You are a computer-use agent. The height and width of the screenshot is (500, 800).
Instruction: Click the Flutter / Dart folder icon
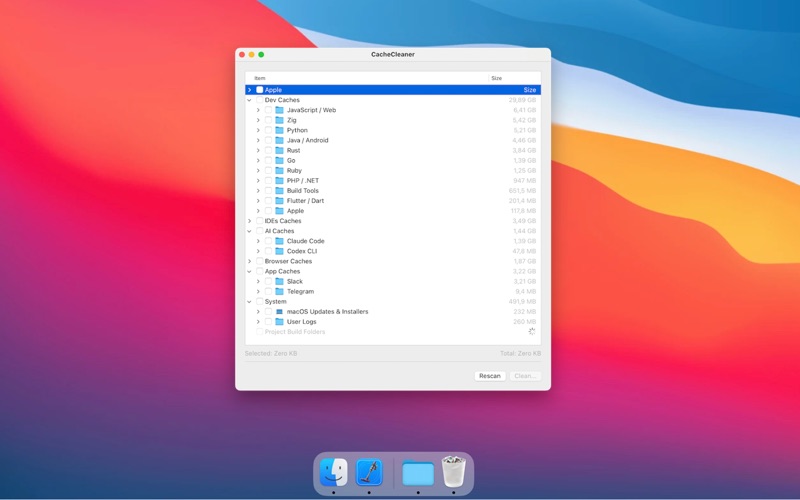279,201
